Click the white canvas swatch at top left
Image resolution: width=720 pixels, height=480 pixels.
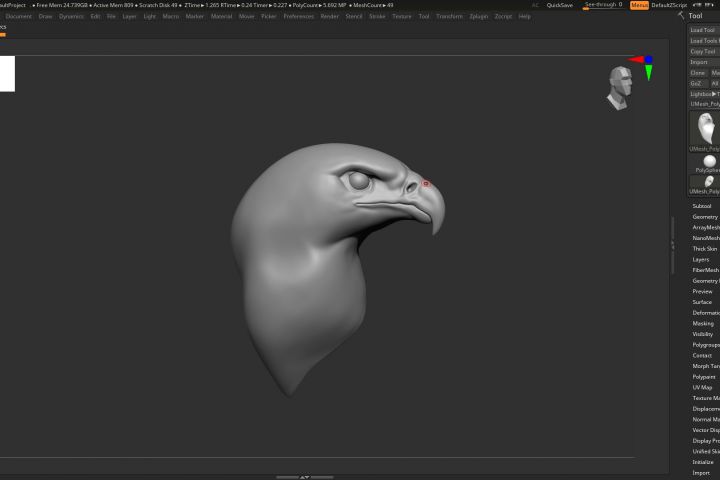click(x=7, y=74)
